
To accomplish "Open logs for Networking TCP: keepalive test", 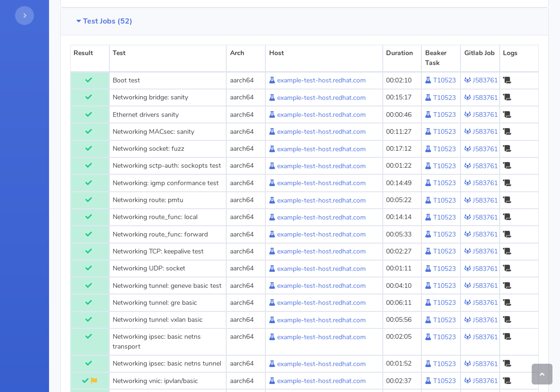I will [x=507, y=251].
